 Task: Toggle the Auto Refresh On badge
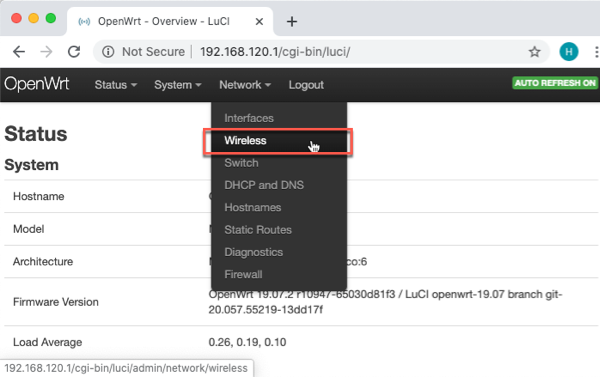555,83
